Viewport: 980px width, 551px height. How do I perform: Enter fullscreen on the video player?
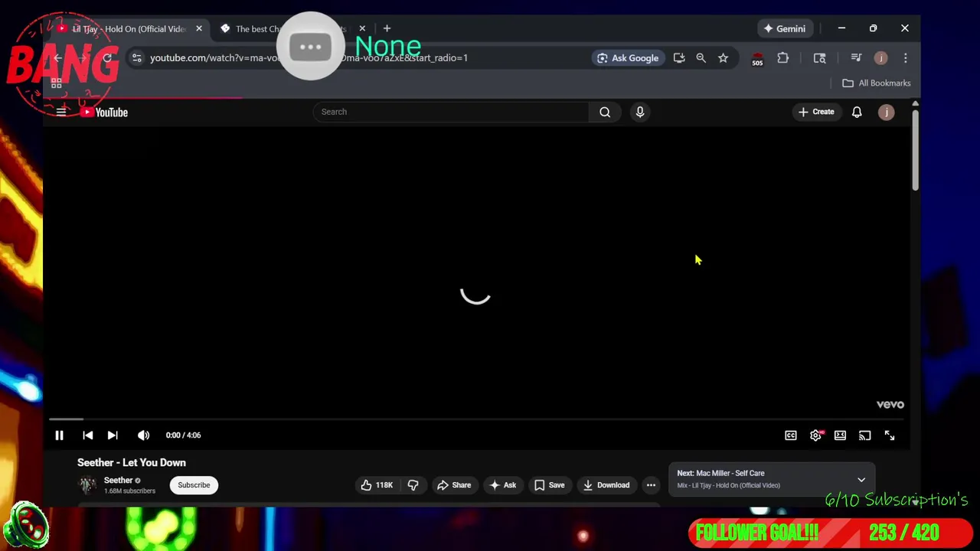tap(890, 435)
